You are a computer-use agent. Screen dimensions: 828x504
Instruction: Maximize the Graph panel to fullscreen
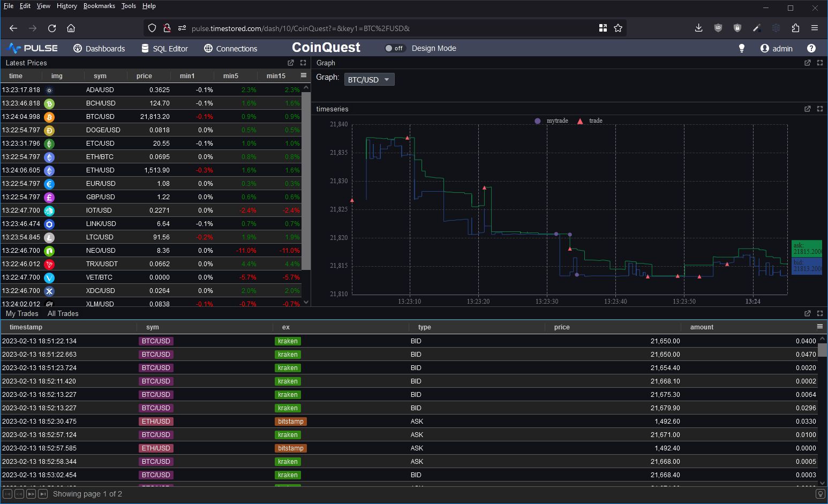(820, 63)
